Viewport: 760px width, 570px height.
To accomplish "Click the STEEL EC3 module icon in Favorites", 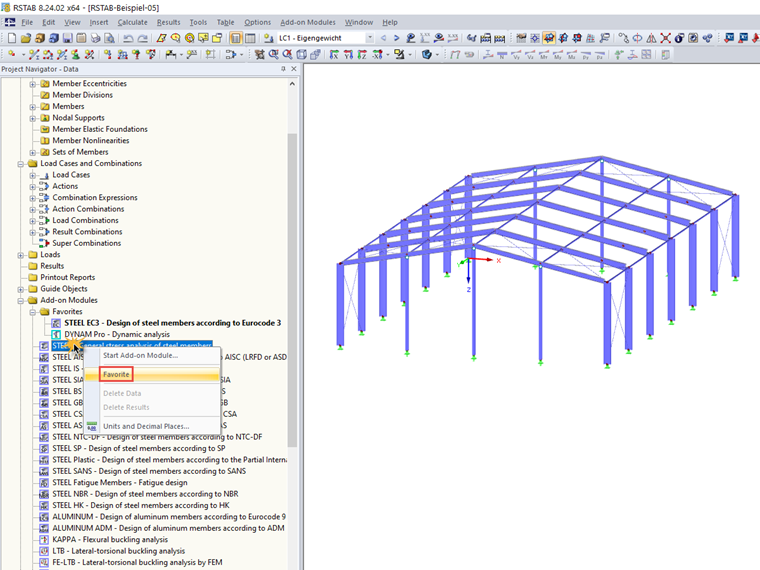I will pyautogui.click(x=56, y=323).
